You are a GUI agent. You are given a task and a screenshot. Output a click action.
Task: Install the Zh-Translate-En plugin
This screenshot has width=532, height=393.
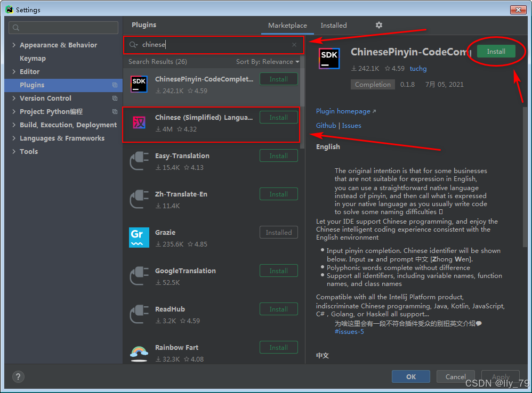[279, 194]
